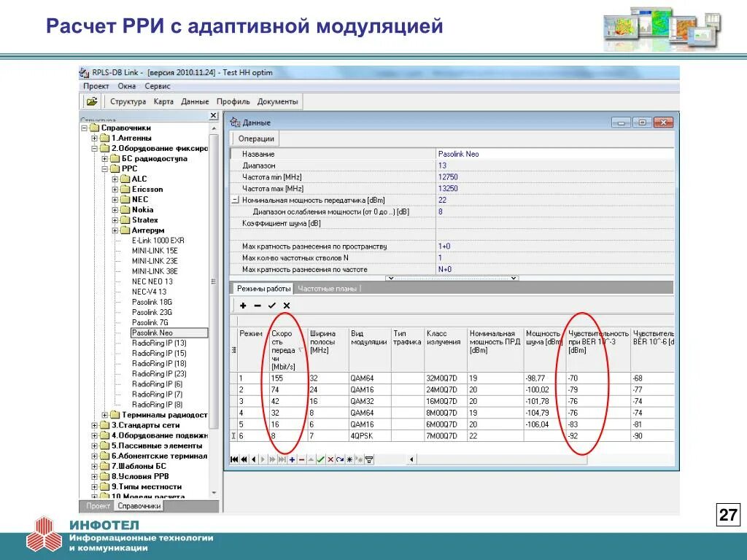747x560 pixels.
Task: Collapse the РРС folder node
Action: (105, 169)
